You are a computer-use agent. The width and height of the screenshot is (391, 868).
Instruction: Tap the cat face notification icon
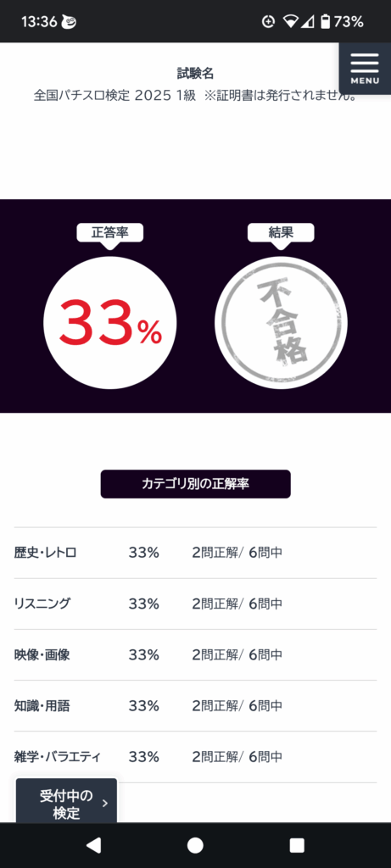(x=70, y=21)
